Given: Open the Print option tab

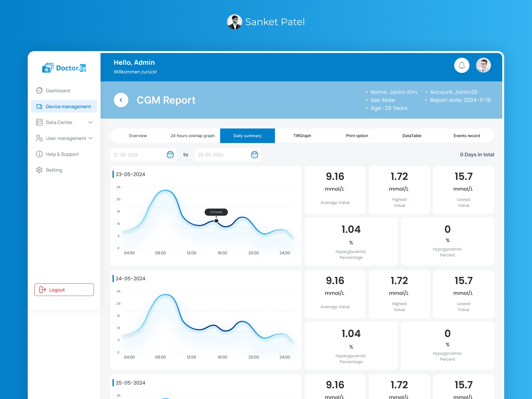Looking at the screenshot, I should [x=357, y=136].
